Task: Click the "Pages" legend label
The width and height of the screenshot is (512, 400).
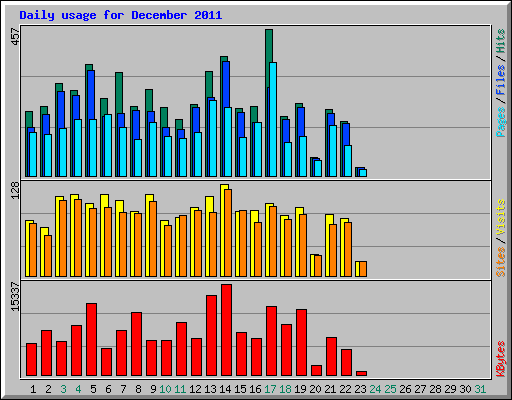Action: tap(500, 122)
